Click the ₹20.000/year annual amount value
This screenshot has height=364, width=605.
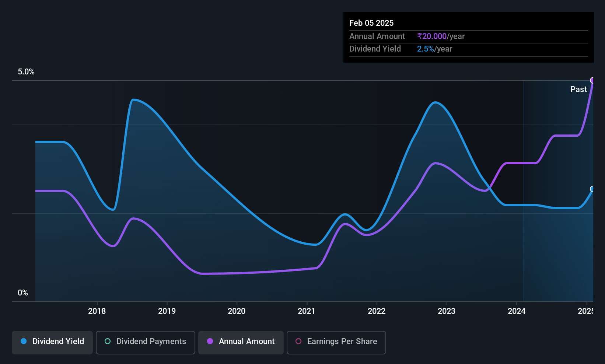441,36
